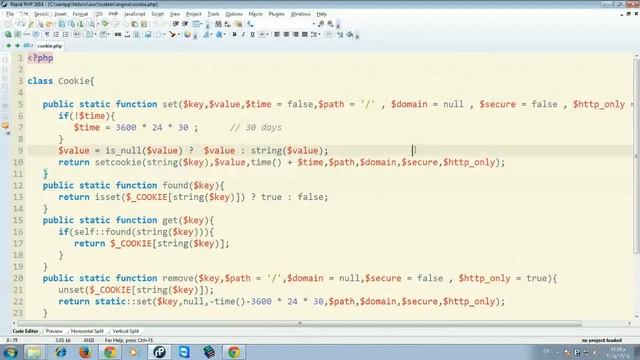Image resolution: width=640 pixels, height=360 pixels.
Task: Click 'unset' on line 21
Action: (71, 290)
